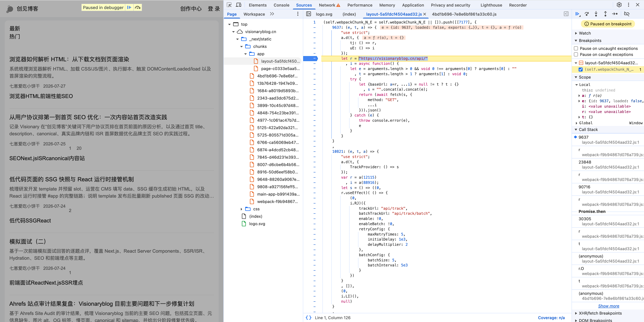
Task: Toggle the debugger sidebar icon
Action: [x=566, y=14]
